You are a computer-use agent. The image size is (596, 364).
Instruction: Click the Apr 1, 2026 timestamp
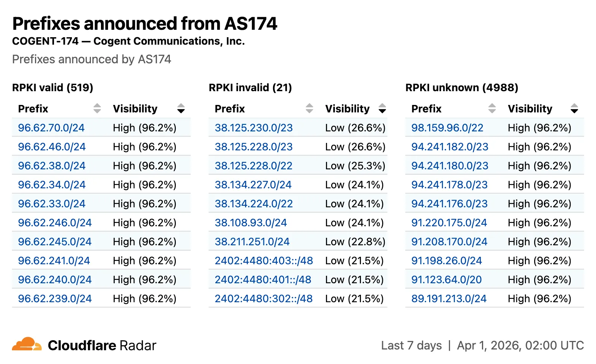tap(520, 345)
